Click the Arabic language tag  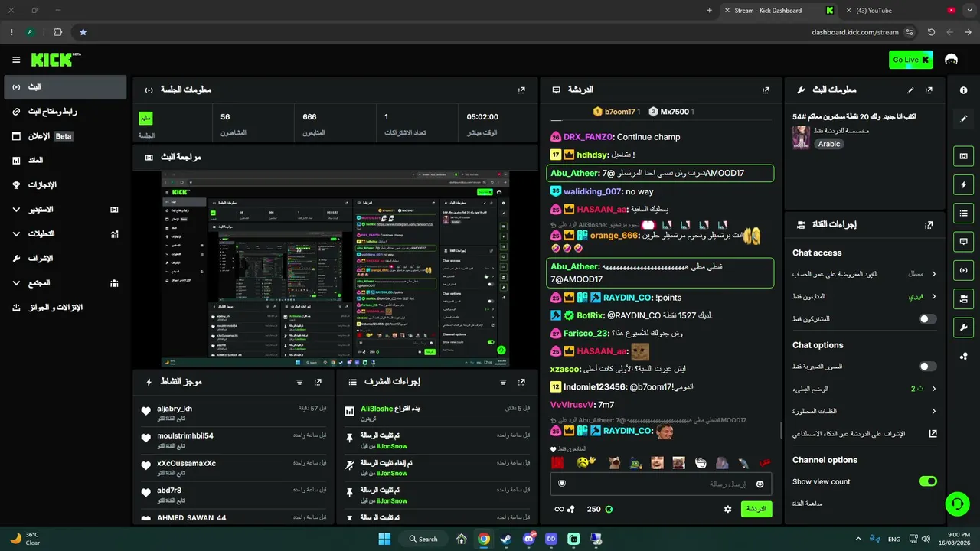click(x=829, y=144)
